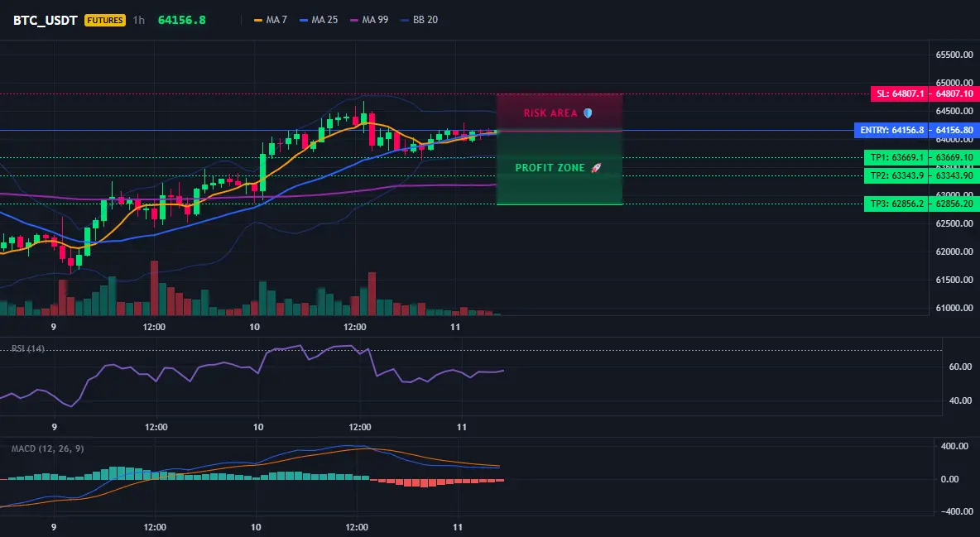Click the BTC_USDT symbol name
Viewport: 980px width, 537px height.
point(45,20)
